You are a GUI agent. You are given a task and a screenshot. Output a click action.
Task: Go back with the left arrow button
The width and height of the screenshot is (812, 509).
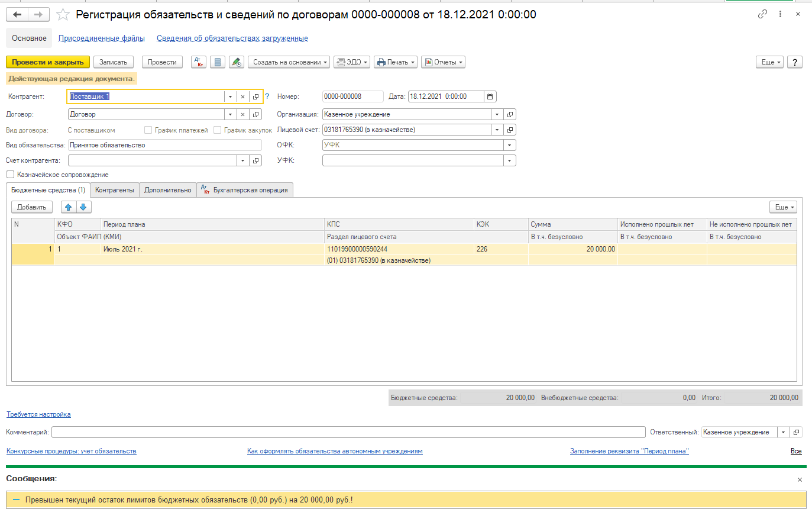(17, 15)
